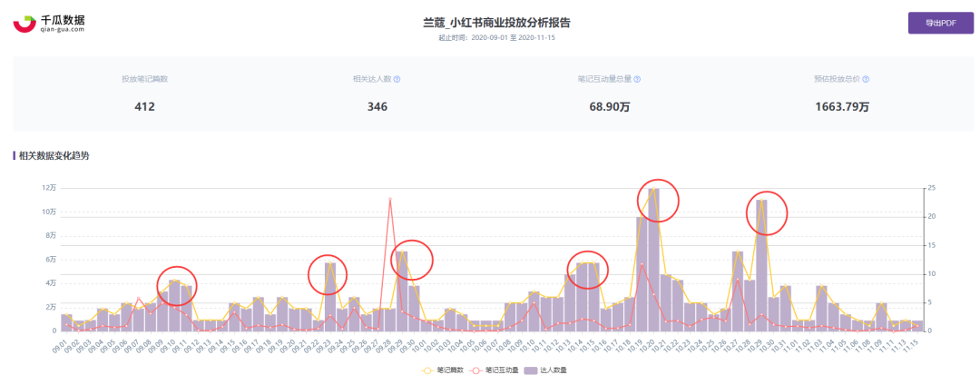Click the 投放笔记篇数 label
The image size is (980, 385).
145,79
